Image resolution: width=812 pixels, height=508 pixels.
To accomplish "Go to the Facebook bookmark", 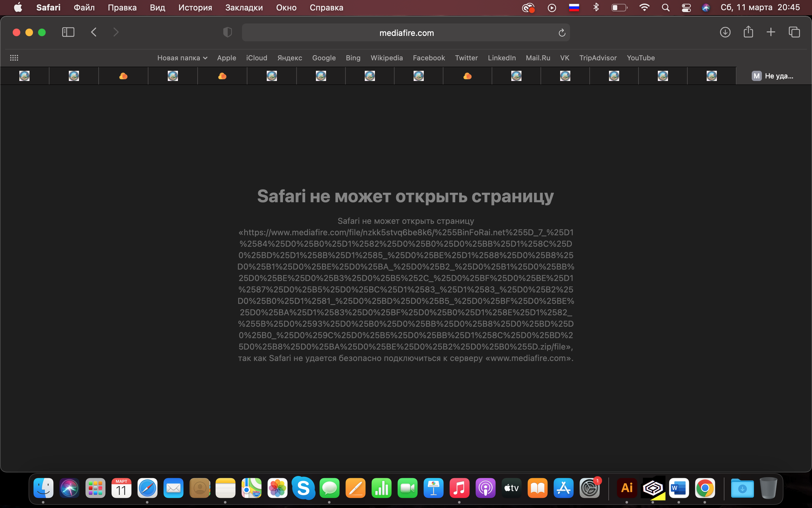I will pos(429,58).
